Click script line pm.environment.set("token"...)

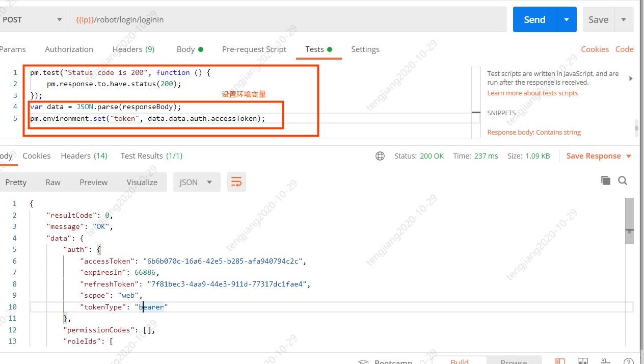[x=148, y=118]
